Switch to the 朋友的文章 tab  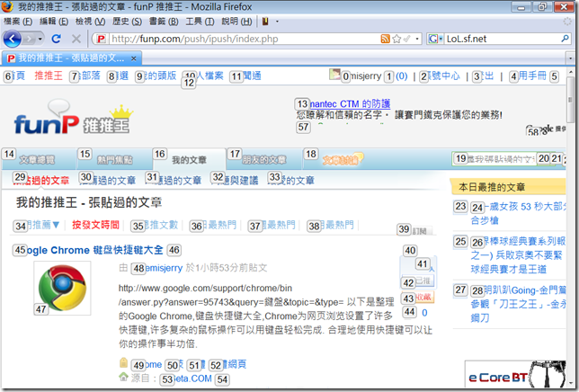click(263, 160)
